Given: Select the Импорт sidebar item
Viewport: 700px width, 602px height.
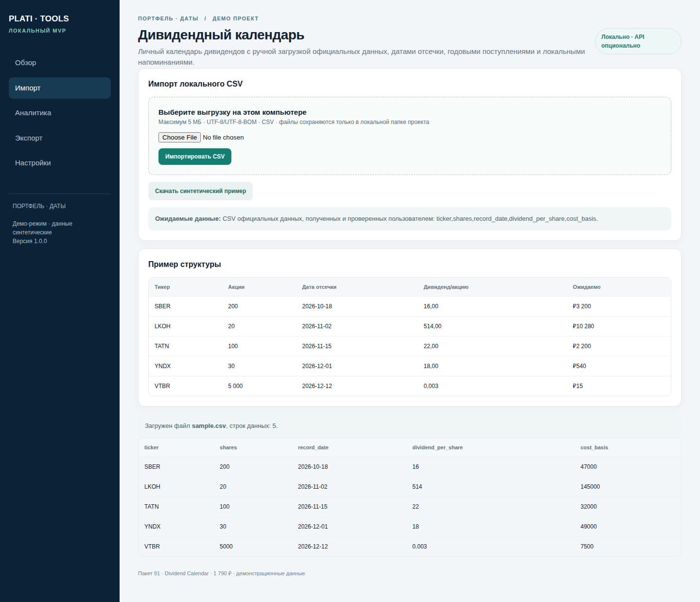Looking at the screenshot, I should point(60,88).
